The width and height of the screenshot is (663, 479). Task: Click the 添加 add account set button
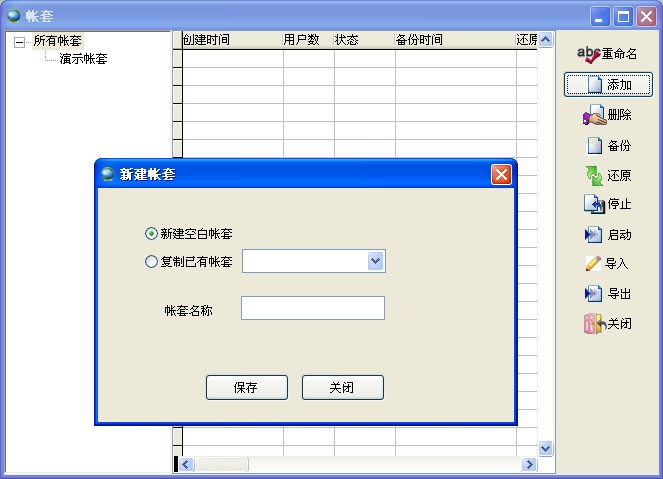(x=608, y=85)
